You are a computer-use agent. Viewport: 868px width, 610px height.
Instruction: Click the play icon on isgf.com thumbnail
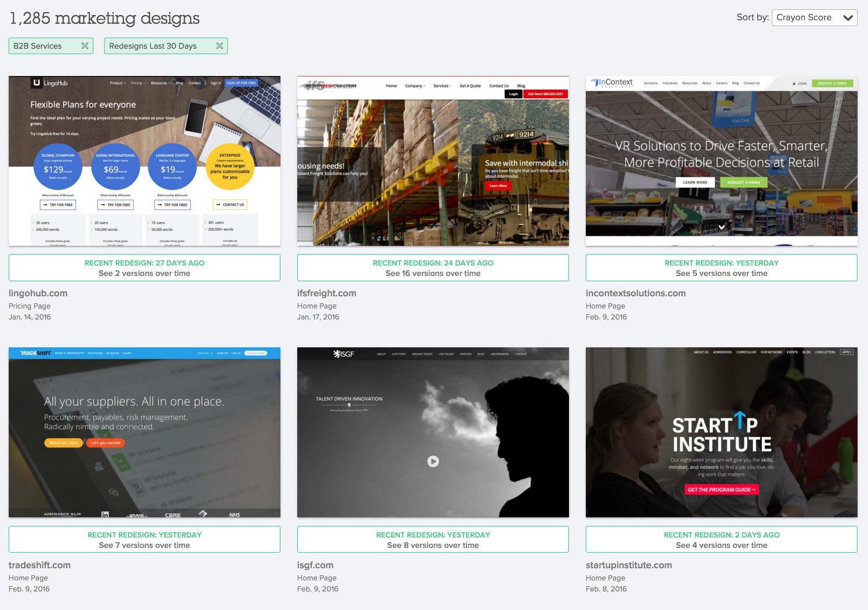point(433,462)
